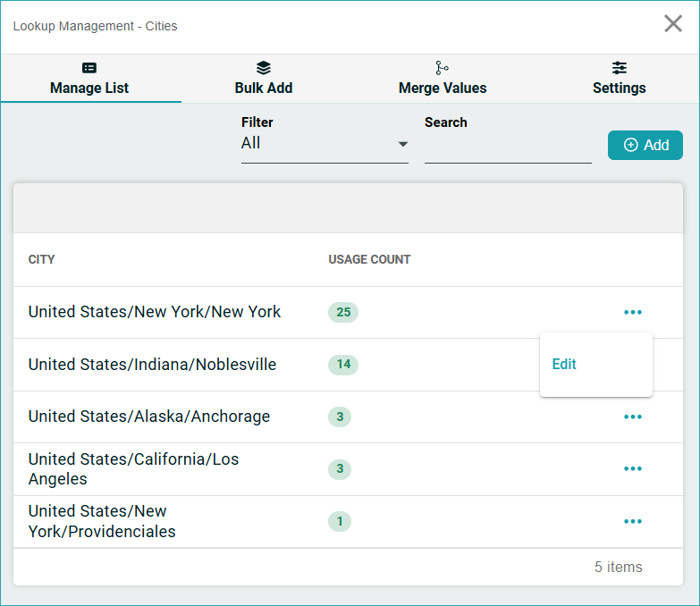Open three-dot menu for Providenciales row

(x=633, y=521)
